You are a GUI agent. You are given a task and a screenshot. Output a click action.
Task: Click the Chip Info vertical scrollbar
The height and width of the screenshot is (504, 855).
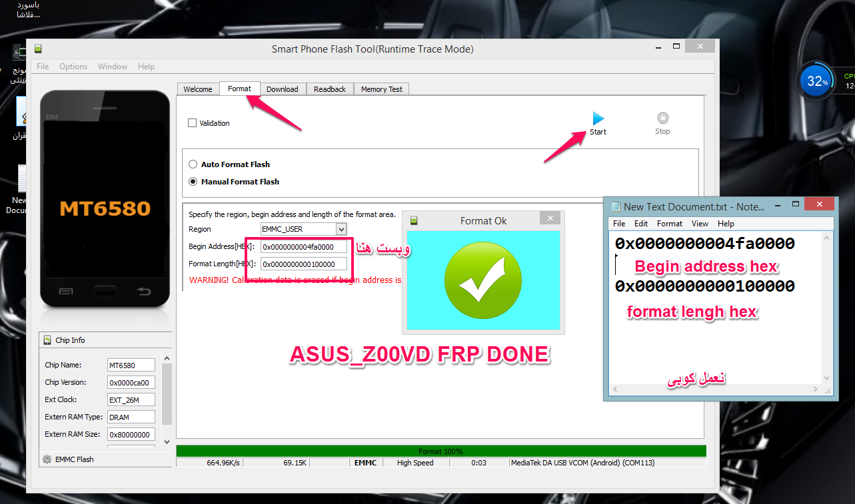point(167,399)
